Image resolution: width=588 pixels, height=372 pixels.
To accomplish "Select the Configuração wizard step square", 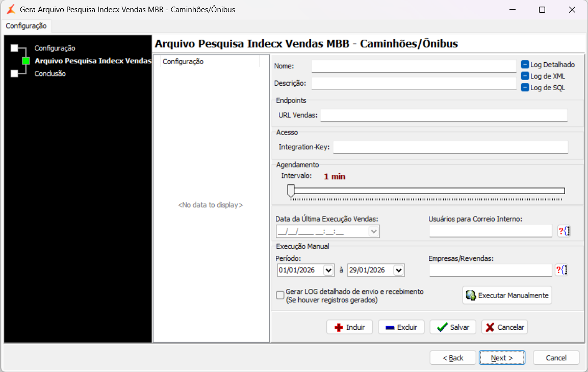I will click(x=14, y=48).
